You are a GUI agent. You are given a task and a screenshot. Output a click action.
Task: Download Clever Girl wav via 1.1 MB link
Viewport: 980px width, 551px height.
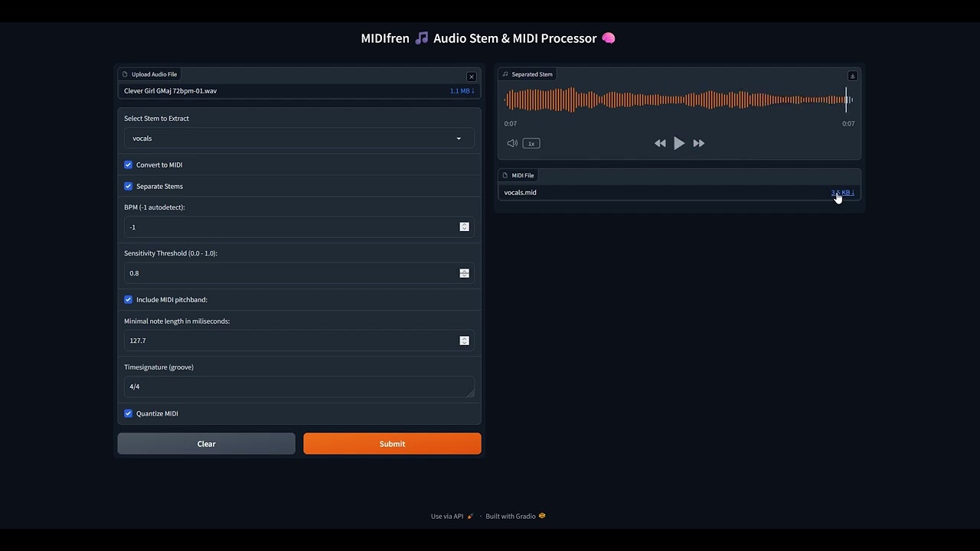point(462,91)
